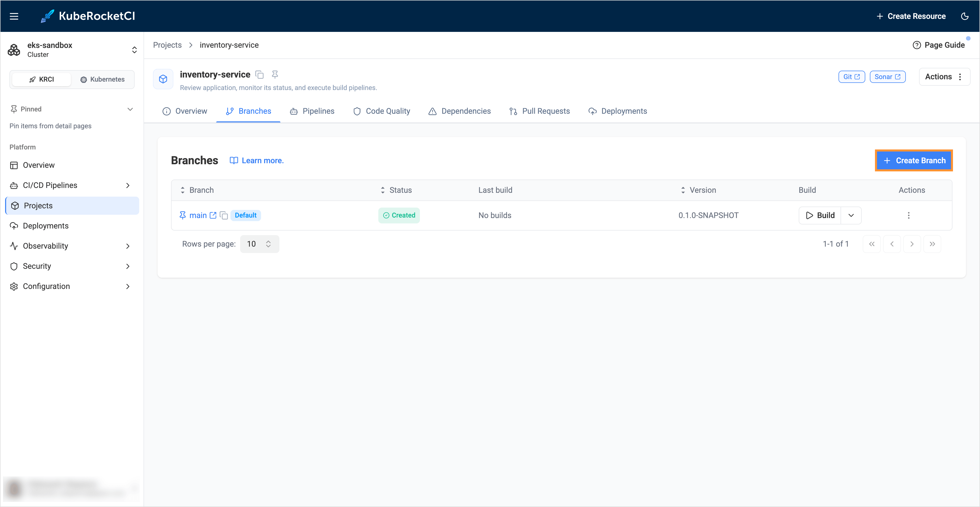The height and width of the screenshot is (507, 980).
Task: Open the Pull Requests tab
Action: pos(539,111)
